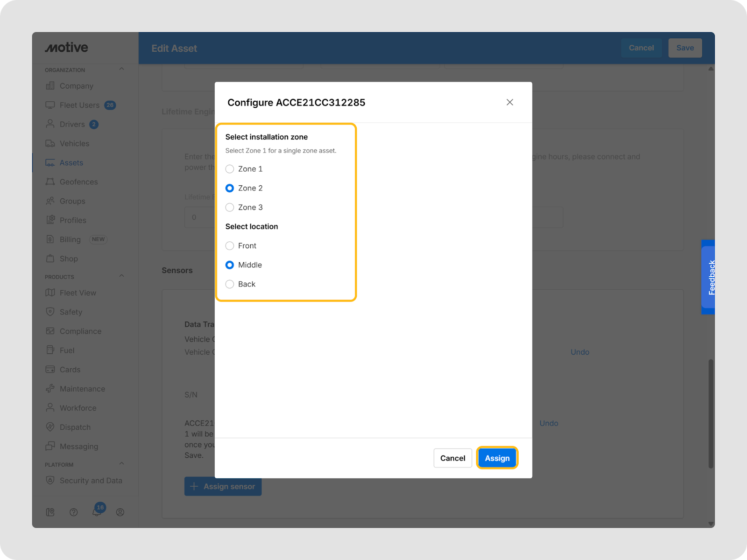Image resolution: width=747 pixels, height=560 pixels.
Task: Click the help question mark icon
Action: (x=73, y=512)
